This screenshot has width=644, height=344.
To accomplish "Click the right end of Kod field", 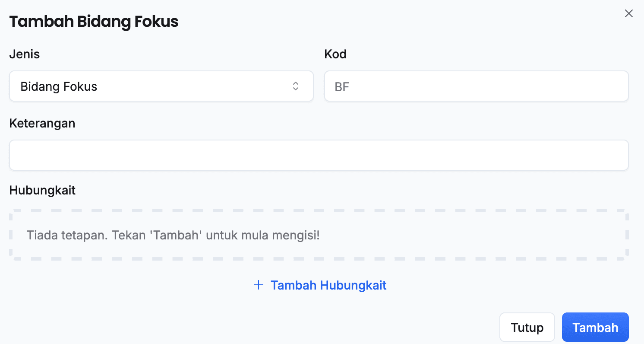I will pyautogui.click(x=613, y=86).
